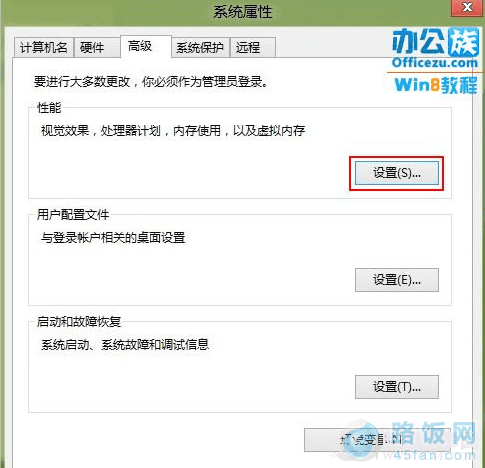This screenshot has height=468, width=485.
Task: Click the 系统属性 title bar text
Action: (x=243, y=12)
